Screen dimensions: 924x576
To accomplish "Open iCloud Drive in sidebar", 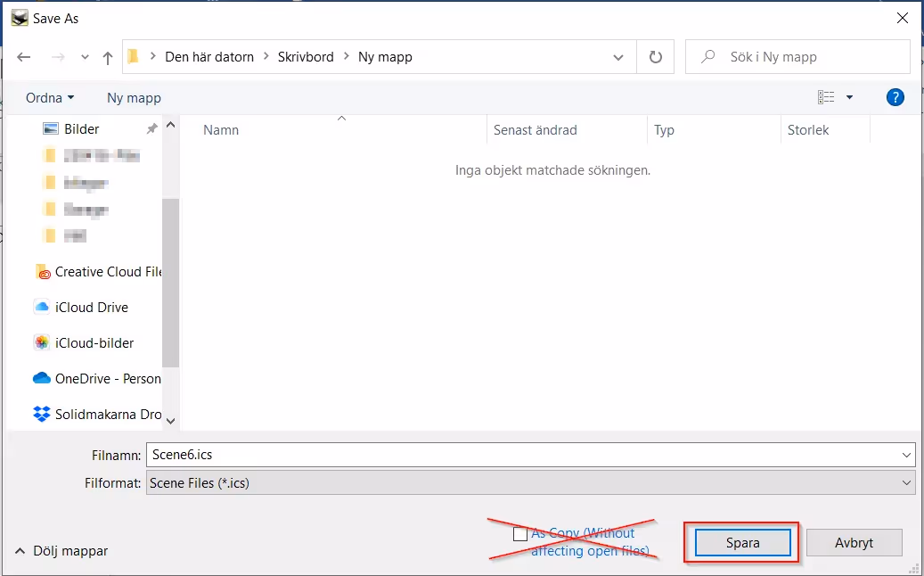I will pos(81,307).
